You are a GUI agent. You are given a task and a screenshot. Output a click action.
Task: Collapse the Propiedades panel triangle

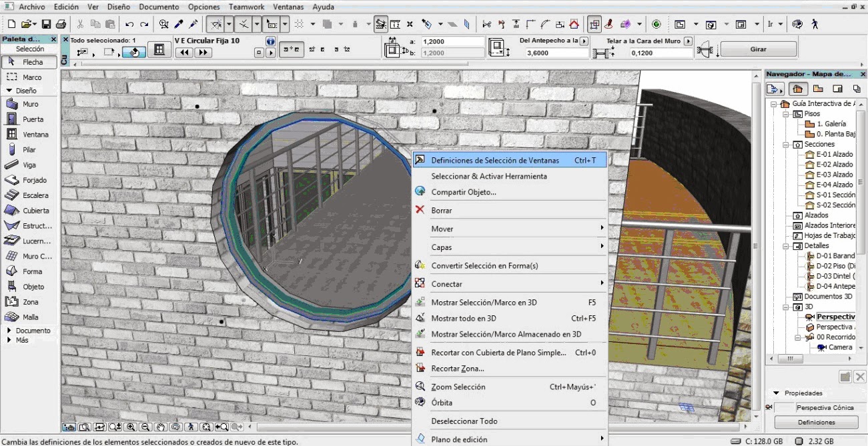click(x=777, y=393)
